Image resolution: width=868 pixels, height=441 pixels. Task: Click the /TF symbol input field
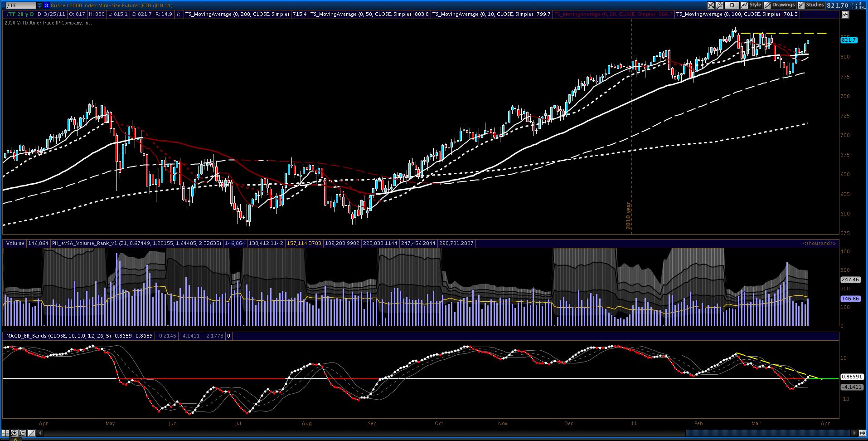pyautogui.click(x=21, y=5)
